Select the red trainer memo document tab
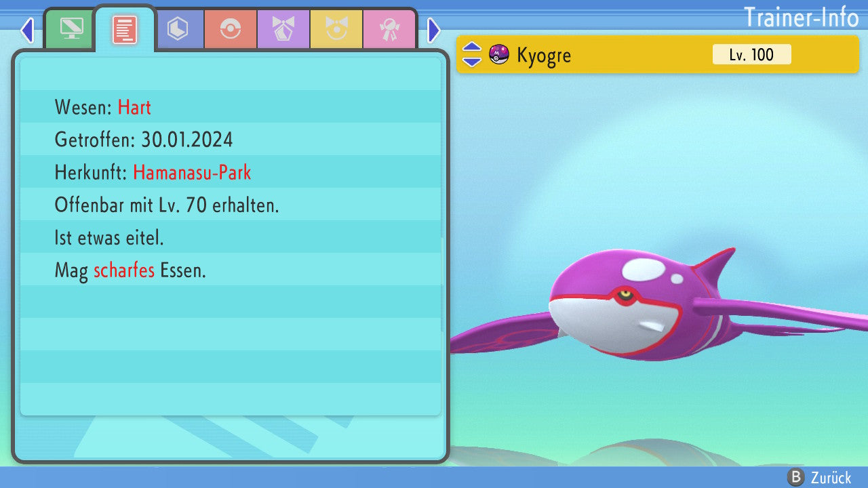 tap(125, 29)
